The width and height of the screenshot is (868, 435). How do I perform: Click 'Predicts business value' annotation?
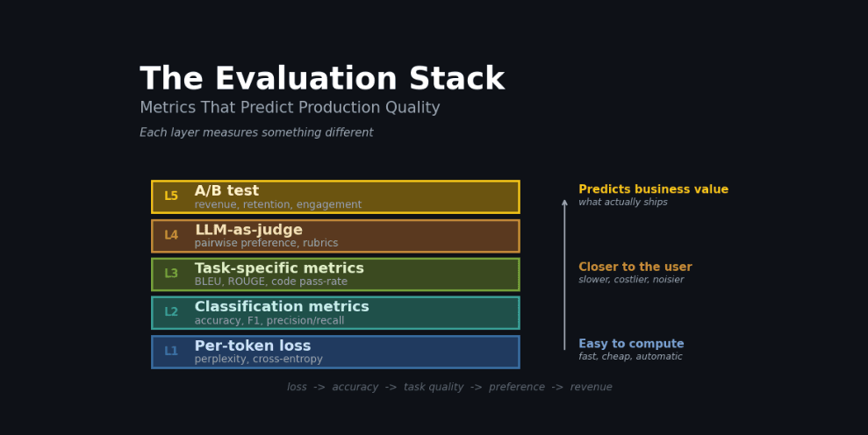(x=653, y=189)
